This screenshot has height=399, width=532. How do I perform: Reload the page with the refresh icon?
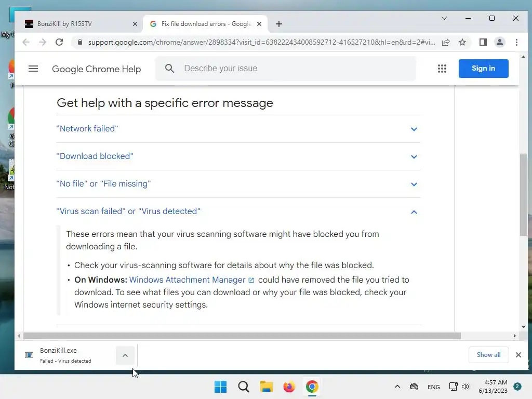59,42
